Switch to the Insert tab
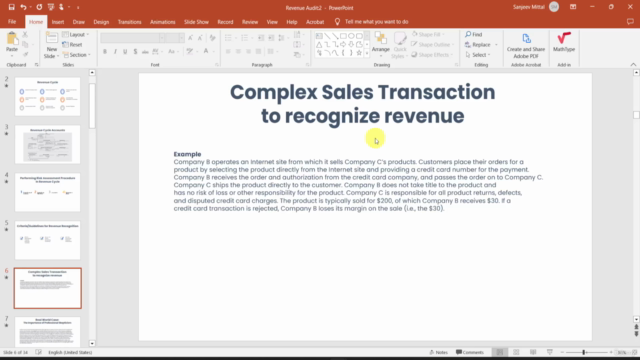Screen dimensions: 640x360 click(58, 22)
